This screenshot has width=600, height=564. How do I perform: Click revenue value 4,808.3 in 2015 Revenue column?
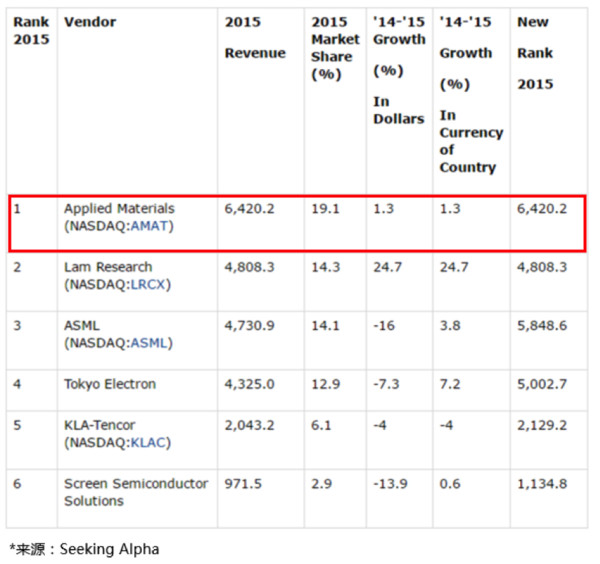(249, 267)
